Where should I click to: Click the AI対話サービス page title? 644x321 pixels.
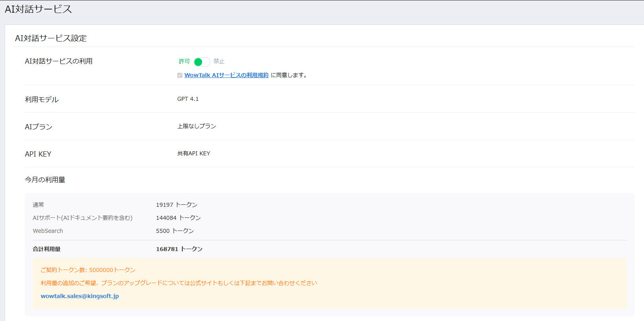38,9
